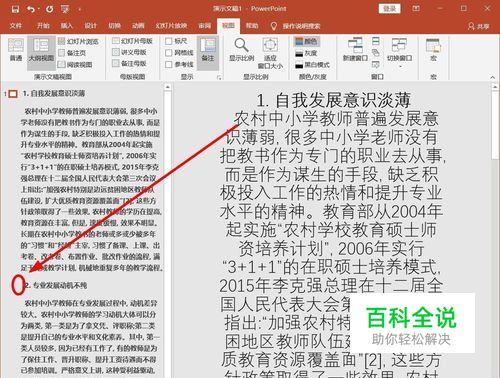Image resolution: width=500 pixels, height=378 pixels.
Task: Click the 操作说明搜索 Tell Me search box
Action: click(x=301, y=26)
